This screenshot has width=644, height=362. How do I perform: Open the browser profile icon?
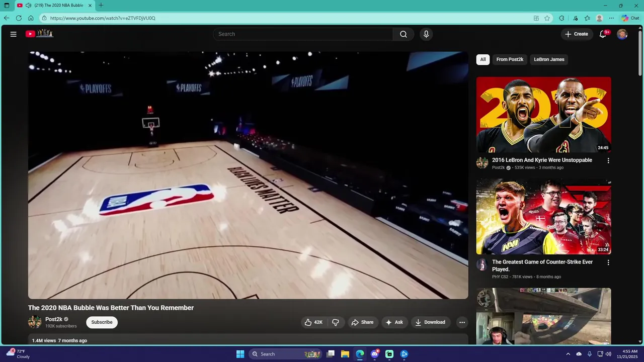(599, 18)
